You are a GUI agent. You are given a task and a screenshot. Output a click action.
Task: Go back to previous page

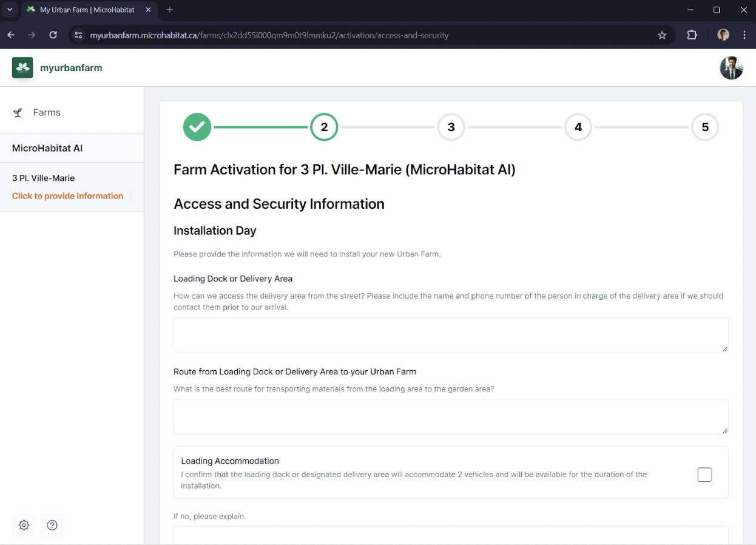click(x=11, y=35)
